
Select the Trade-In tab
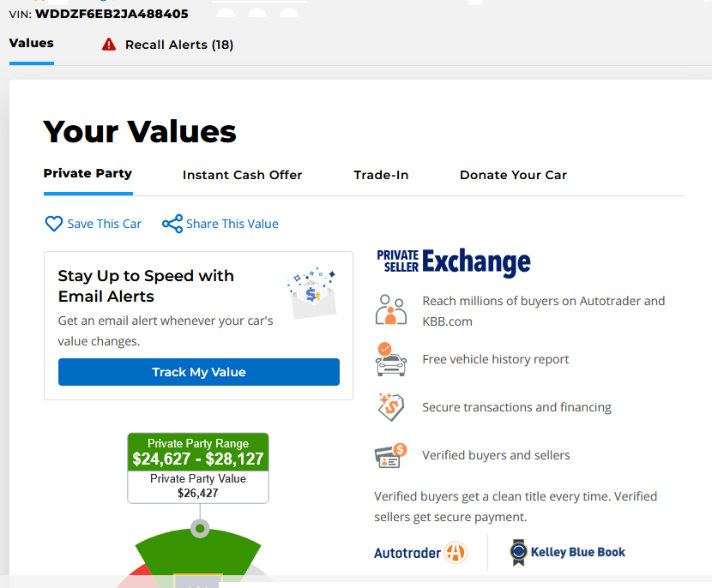381,175
